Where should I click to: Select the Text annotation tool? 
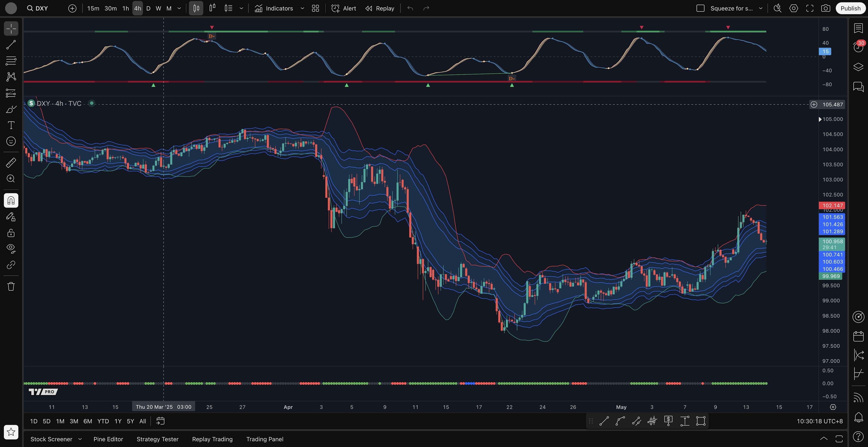(11, 125)
